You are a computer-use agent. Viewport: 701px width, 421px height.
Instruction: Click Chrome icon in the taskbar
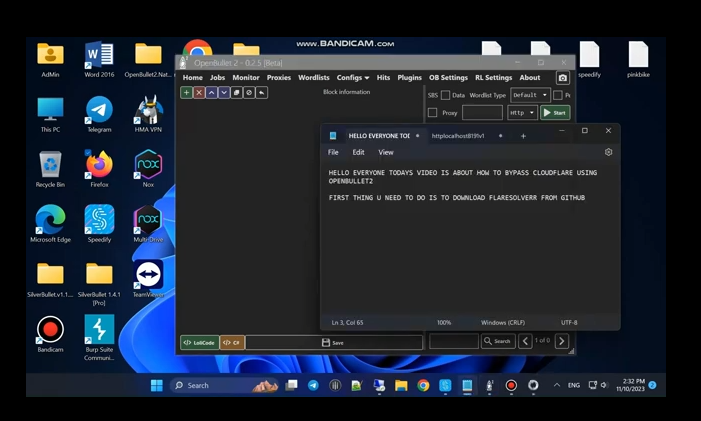tap(423, 385)
